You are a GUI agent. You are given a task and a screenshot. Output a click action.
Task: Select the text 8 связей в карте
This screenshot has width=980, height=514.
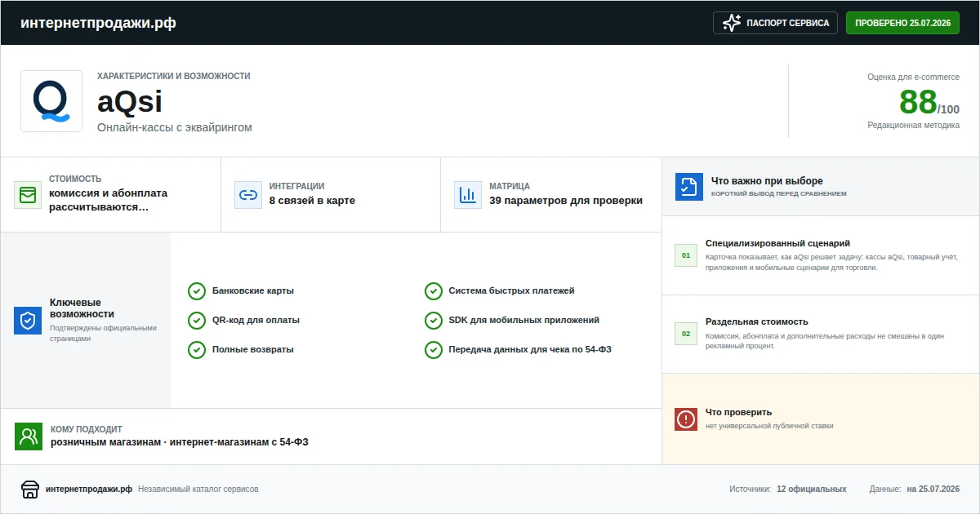[312, 201]
